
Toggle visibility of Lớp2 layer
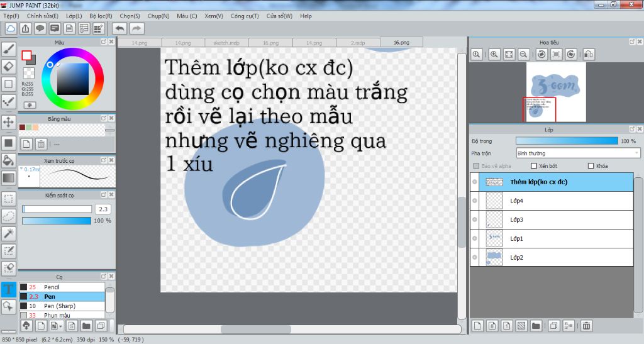click(475, 257)
